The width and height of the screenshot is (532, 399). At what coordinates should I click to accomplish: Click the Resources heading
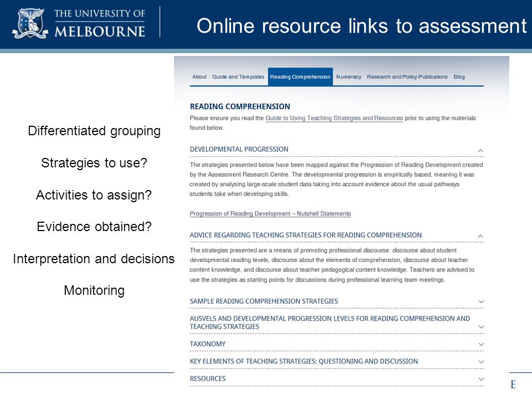click(x=208, y=378)
